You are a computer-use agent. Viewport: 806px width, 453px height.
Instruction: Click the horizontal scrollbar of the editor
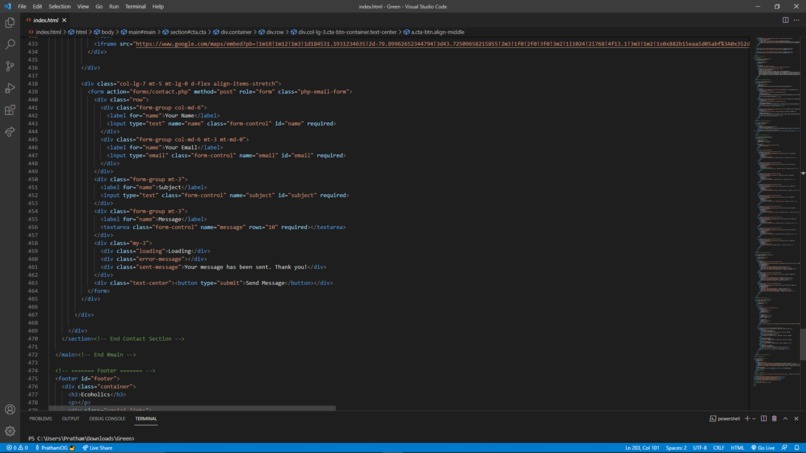pos(192,408)
